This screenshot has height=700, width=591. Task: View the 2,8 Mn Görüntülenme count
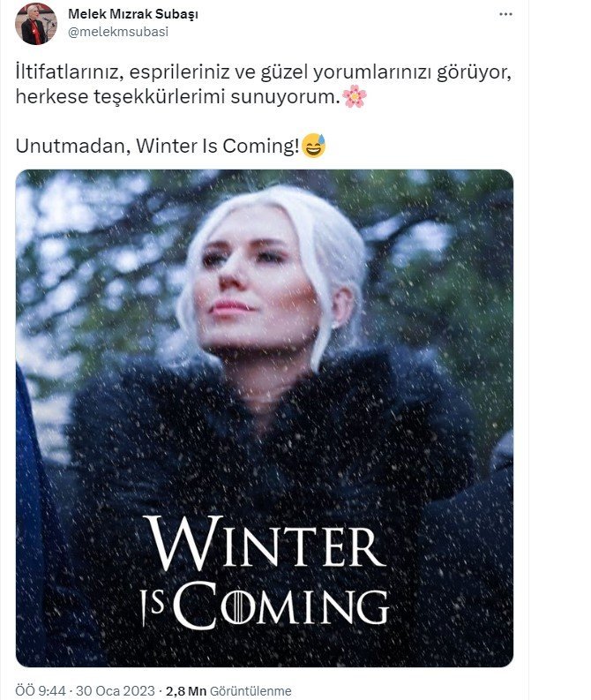[228, 690]
